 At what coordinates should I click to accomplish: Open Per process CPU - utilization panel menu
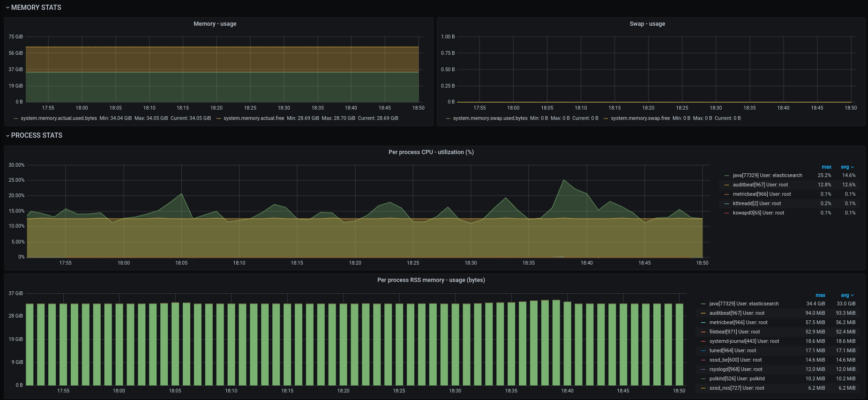(x=431, y=152)
